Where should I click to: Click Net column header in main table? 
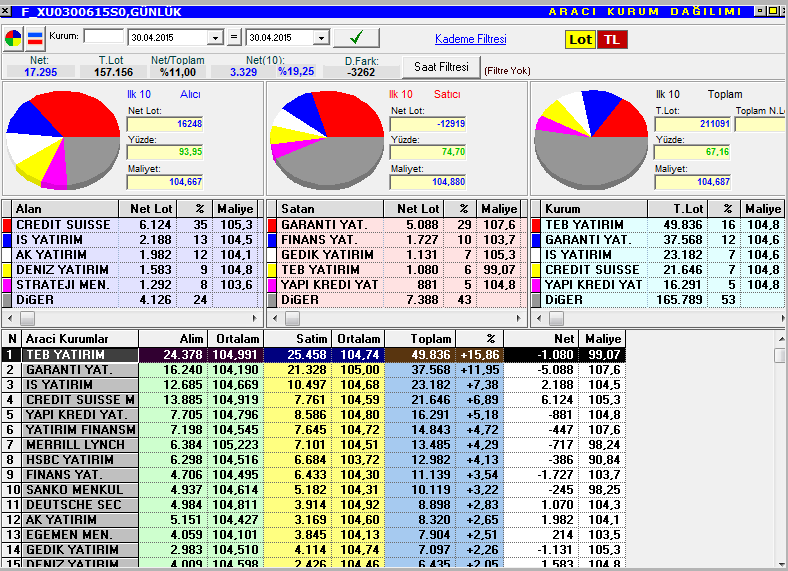click(541, 339)
